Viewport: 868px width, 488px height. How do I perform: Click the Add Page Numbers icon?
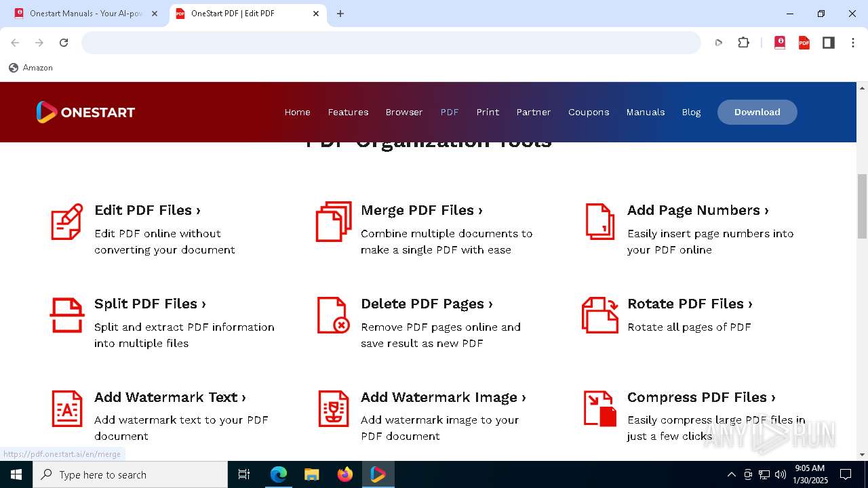coord(600,222)
